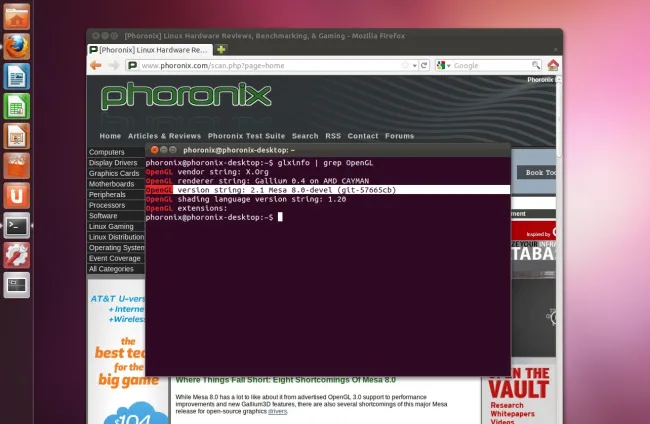The image size is (650, 424).
Task: Click the Book Today ad button
Action: click(x=537, y=172)
